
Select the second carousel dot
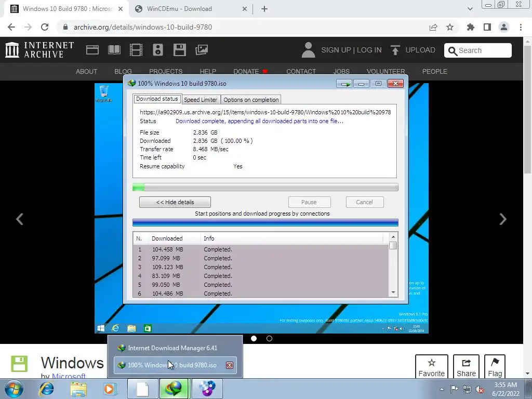tap(270, 338)
